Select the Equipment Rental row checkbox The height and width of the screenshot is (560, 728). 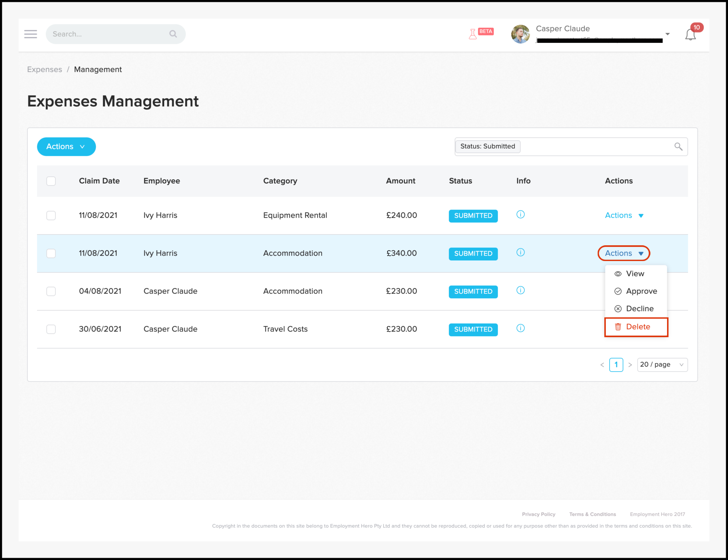tap(51, 215)
